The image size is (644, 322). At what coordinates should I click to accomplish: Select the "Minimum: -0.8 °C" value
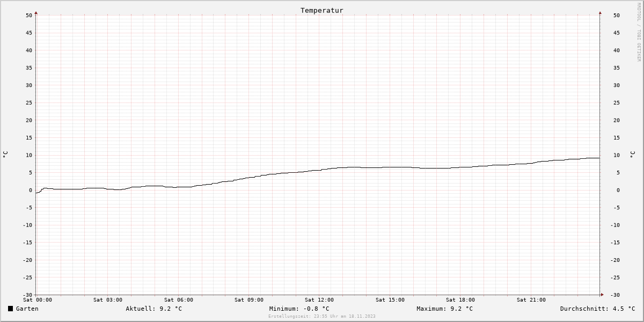pos(299,309)
